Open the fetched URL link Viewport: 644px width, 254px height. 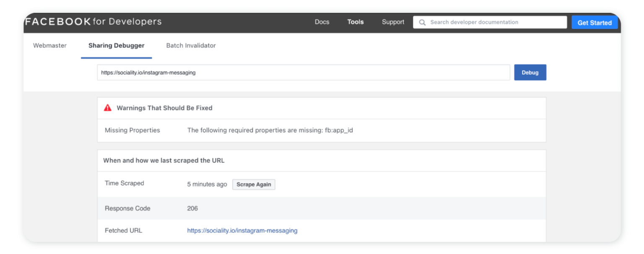(242, 230)
